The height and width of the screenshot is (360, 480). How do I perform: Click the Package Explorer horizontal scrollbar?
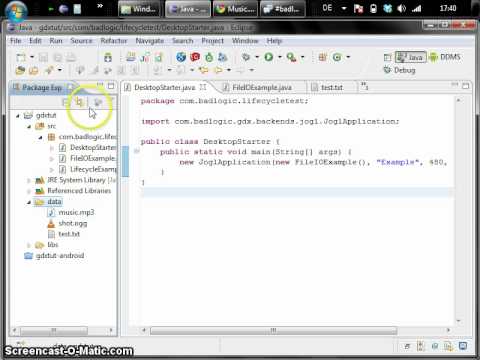[54, 330]
